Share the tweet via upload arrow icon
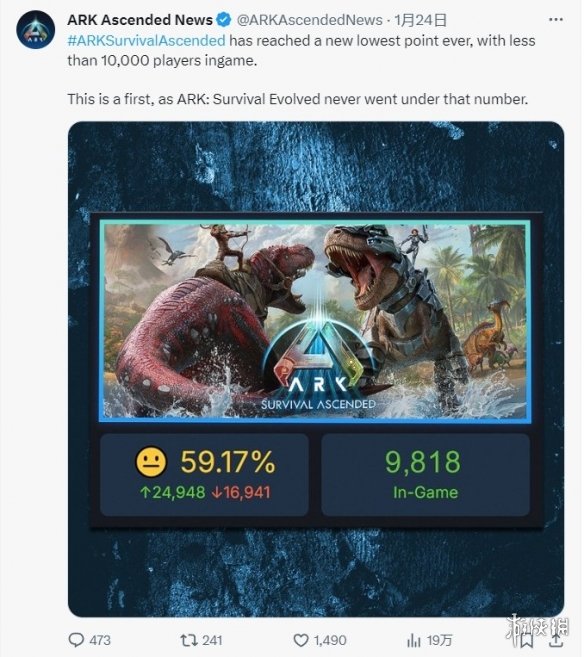Viewport: 584px width, 657px height. coord(556,639)
